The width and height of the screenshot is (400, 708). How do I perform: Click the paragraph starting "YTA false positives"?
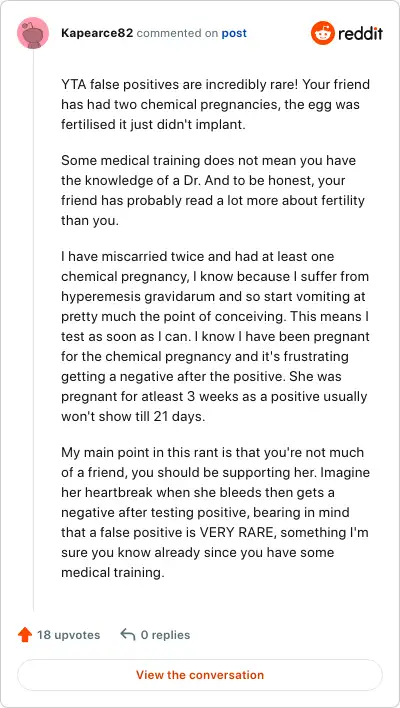(215, 104)
